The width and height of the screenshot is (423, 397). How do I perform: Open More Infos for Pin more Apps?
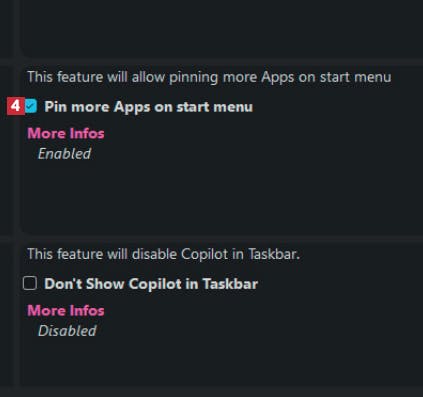66,133
